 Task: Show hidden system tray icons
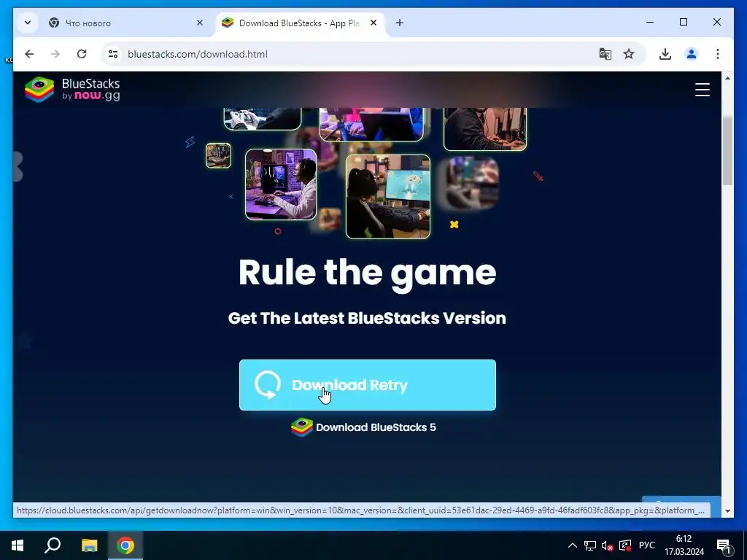click(573, 545)
